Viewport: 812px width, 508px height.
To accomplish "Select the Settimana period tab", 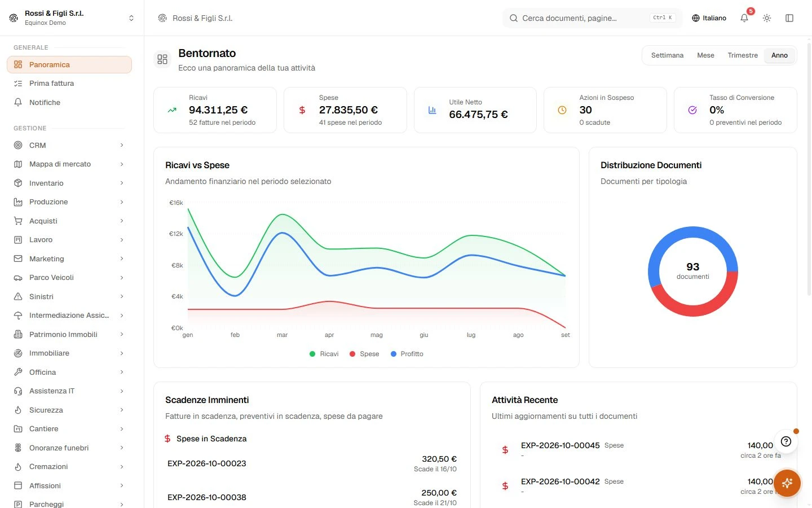I will 667,55.
